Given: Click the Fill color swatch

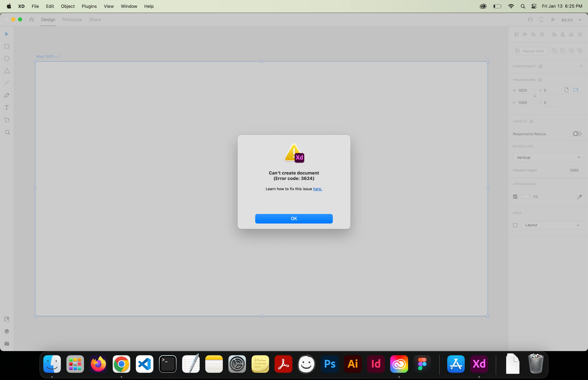Looking at the screenshot, I should [x=525, y=197].
